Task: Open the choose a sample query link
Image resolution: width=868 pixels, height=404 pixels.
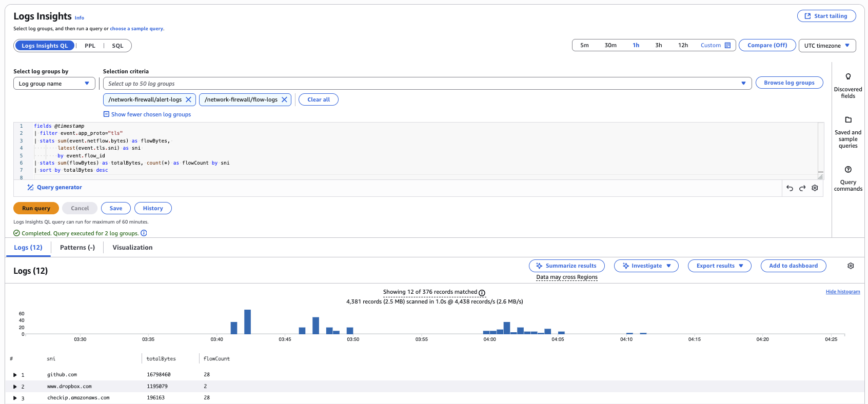Action: click(136, 29)
